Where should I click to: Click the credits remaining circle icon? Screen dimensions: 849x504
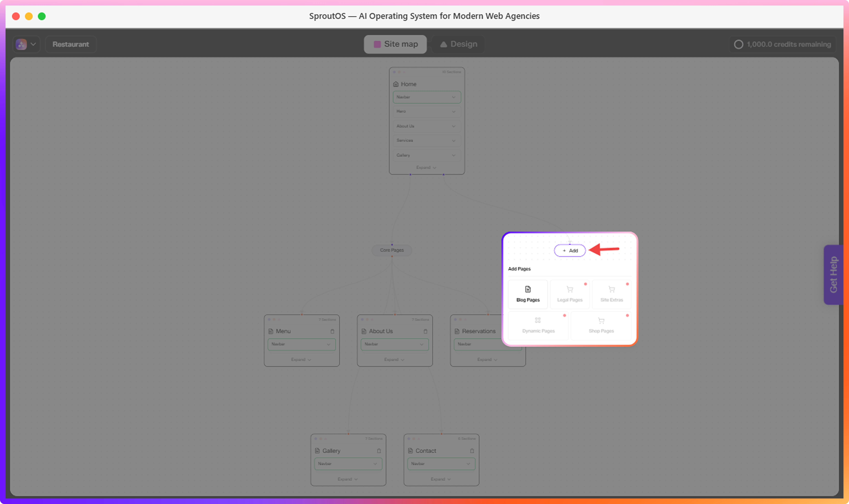point(738,44)
